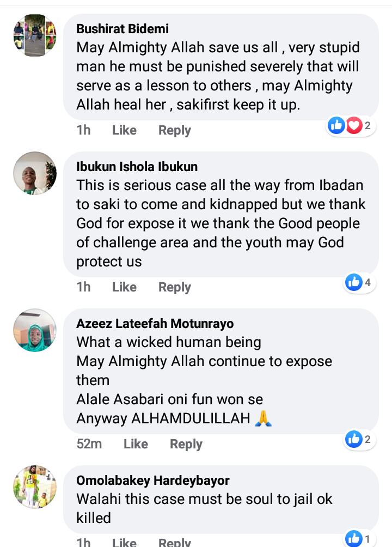Open the Azeez Lateefah Motunrayo name link

155,324
